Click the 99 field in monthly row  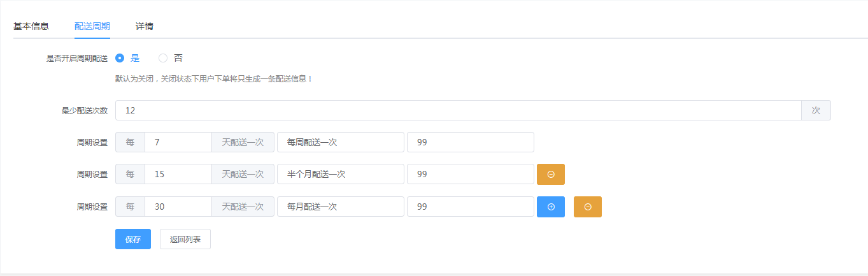pyautogui.click(x=471, y=207)
